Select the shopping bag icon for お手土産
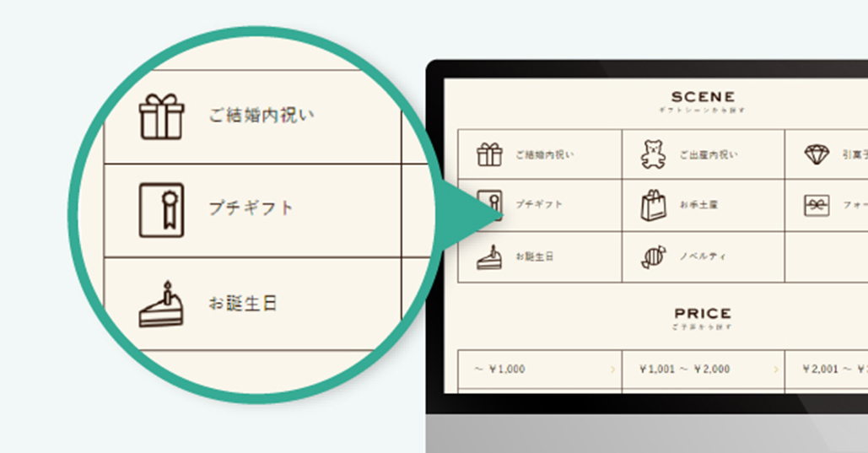The height and width of the screenshot is (453, 868). (x=653, y=205)
